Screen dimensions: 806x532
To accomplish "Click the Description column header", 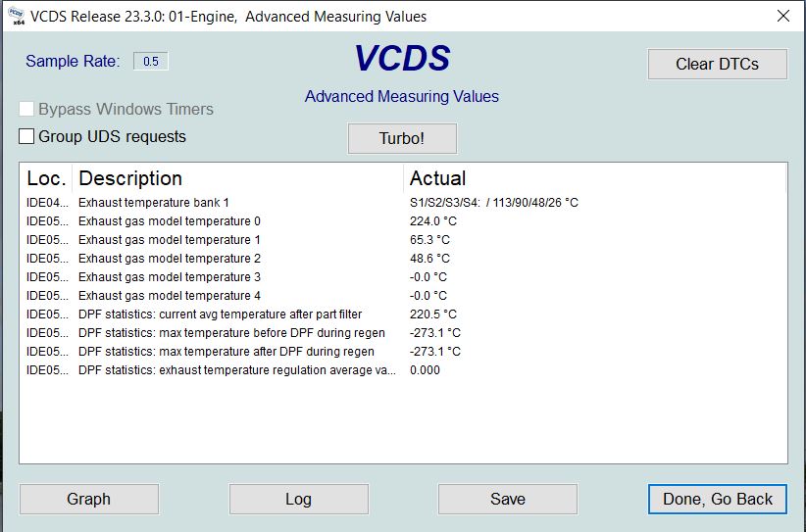I will (238, 178).
